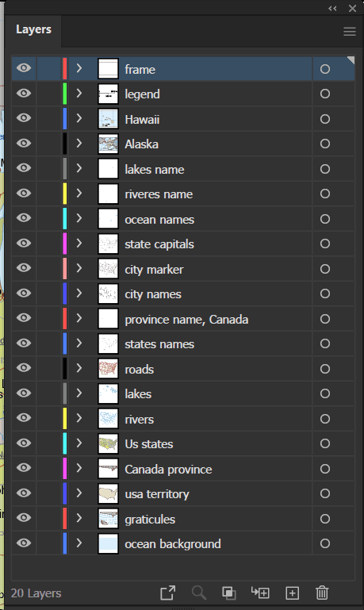
Task: Hide the Hawaii layer eye icon
Action: (x=24, y=117)
